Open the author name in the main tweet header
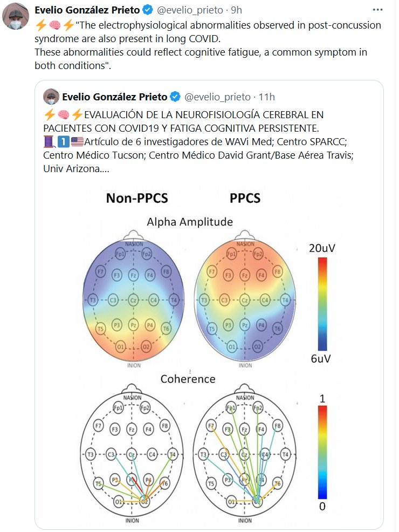This screenshot has height=532, width=399. [86, 10]
